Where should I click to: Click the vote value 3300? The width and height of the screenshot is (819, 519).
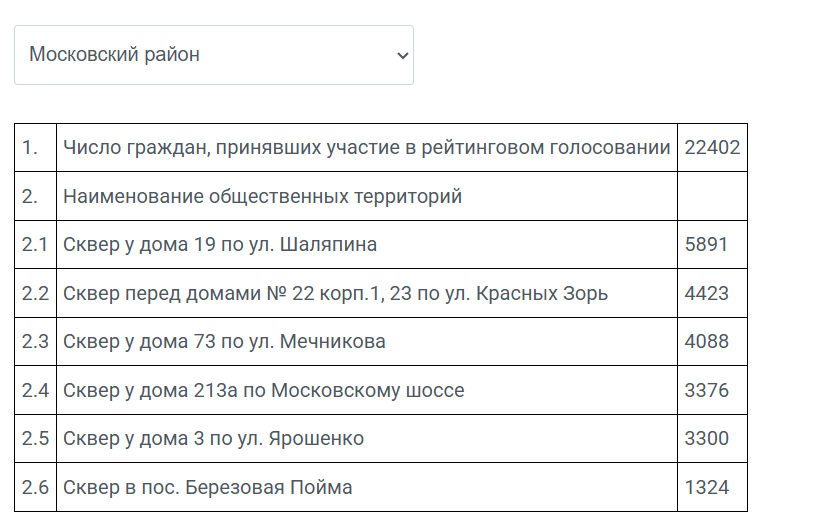[x=706, y=439]
